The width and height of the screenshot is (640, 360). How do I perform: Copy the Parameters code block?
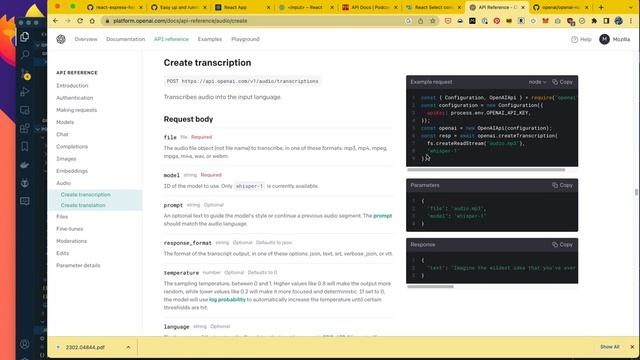coord(562,185)
